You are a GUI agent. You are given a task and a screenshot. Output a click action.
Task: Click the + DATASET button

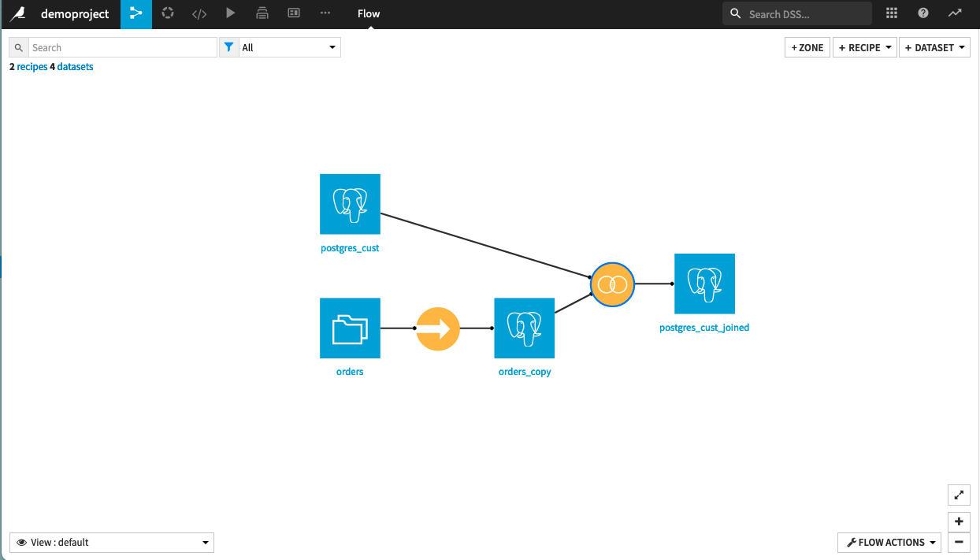934,47
